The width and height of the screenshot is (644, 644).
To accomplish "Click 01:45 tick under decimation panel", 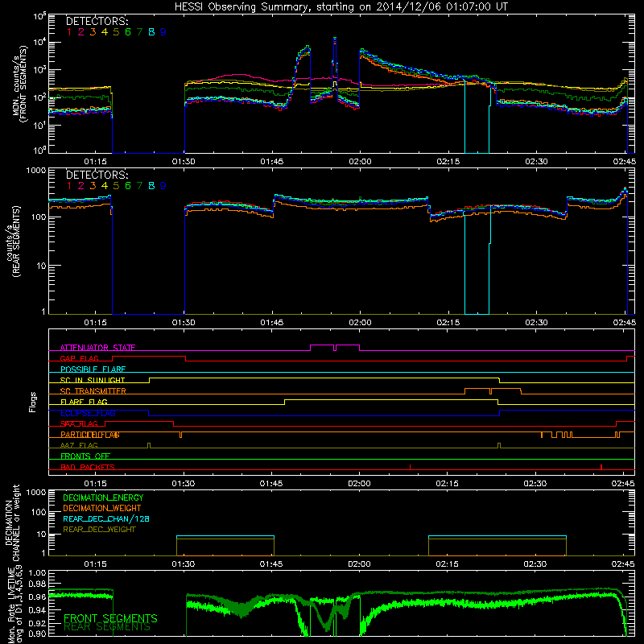I will (271, 564).
